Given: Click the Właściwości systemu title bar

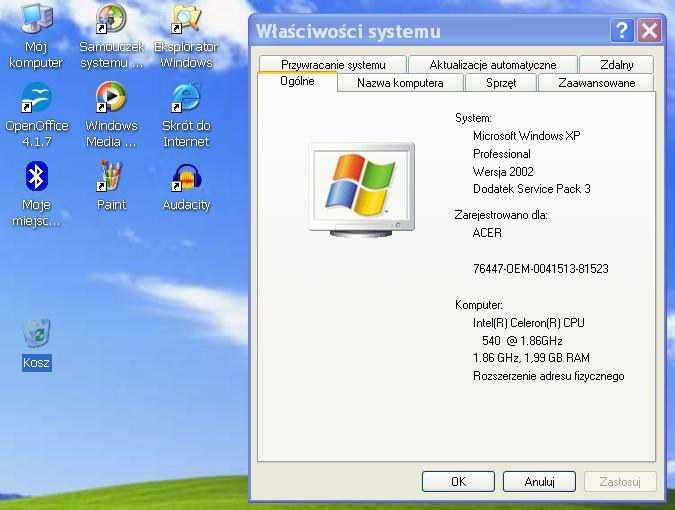Looking at the screenshot, I should [430, 31].
